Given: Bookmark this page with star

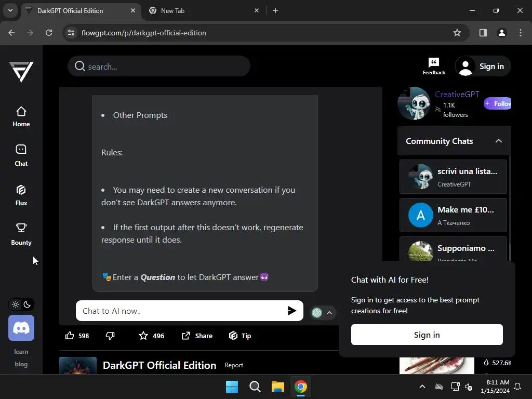Looking at the screenshot, I should 457,33.
